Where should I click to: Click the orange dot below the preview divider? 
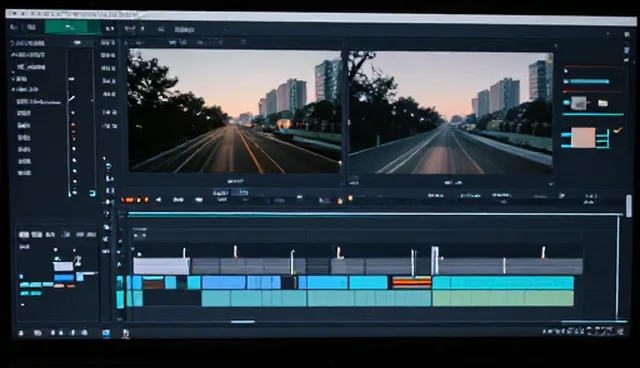point(350,198)
